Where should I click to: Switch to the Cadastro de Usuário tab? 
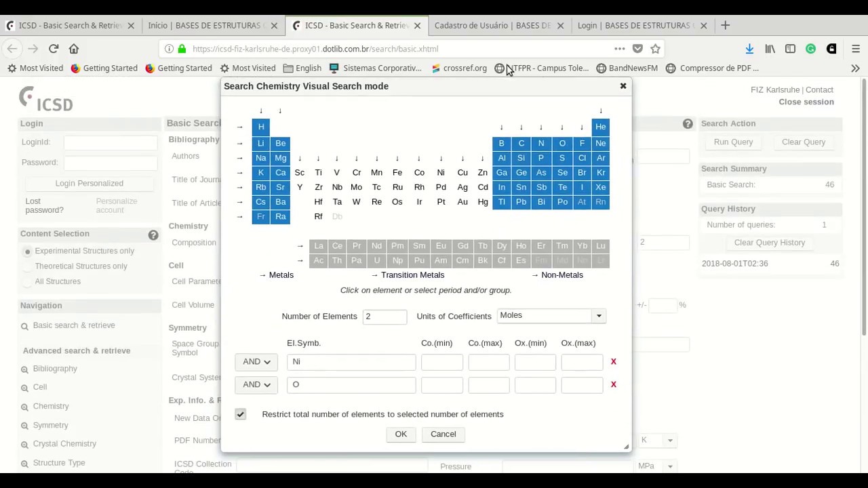(499, 25)
